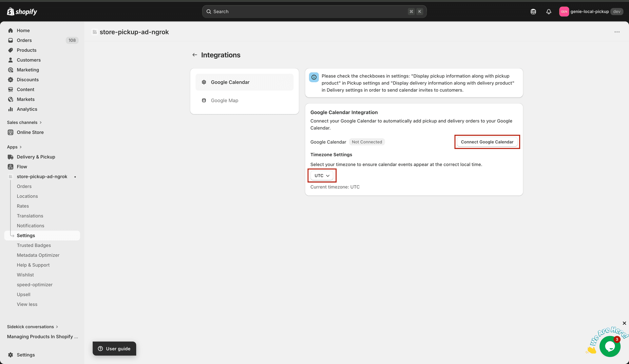Viewport: 629px width, 364px height.
Task: Click the Home icon in sidebar
Action: coord(10,30)
